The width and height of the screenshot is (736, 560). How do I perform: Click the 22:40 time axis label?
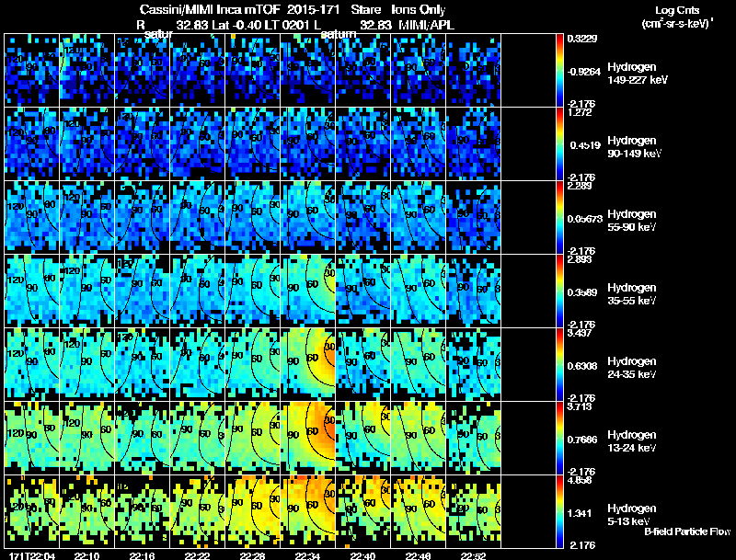pos(362,556)
